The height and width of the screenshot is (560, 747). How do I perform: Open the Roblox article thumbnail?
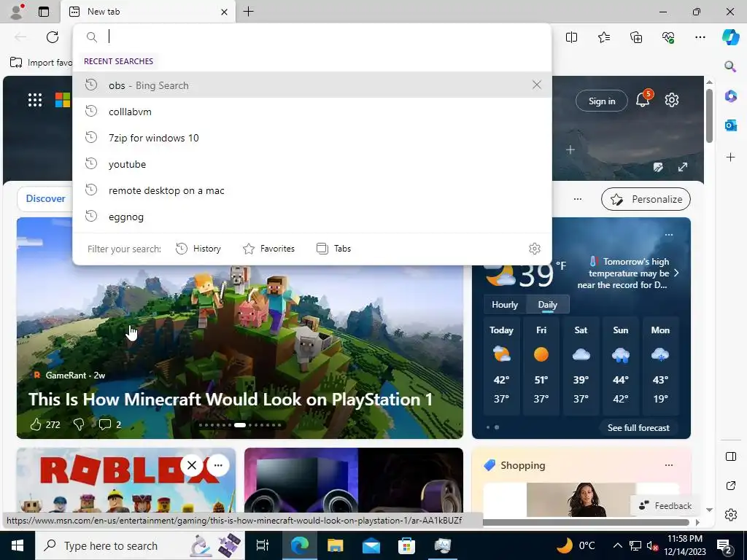125,480
